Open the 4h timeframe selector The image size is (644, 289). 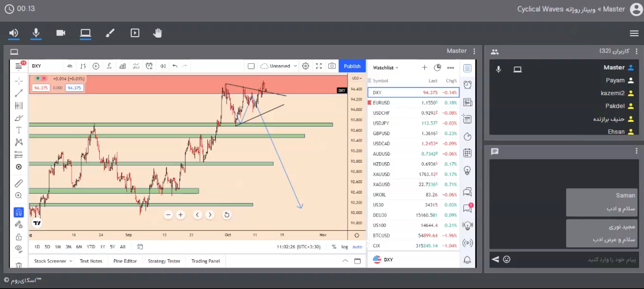click(70, 66)
